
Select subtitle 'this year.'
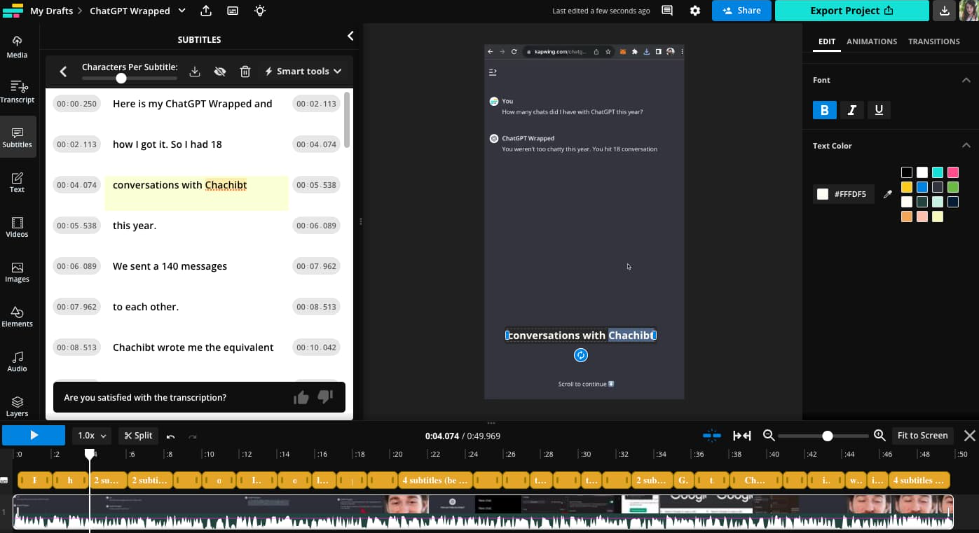pyautogui.click(x=134, y=225)
